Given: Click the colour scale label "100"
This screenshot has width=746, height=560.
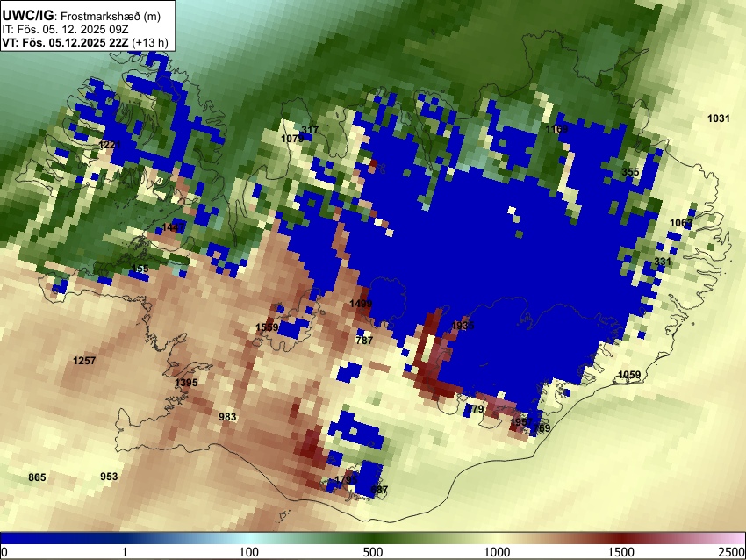Looking at the screenshot, I should (x=249, y=552).
